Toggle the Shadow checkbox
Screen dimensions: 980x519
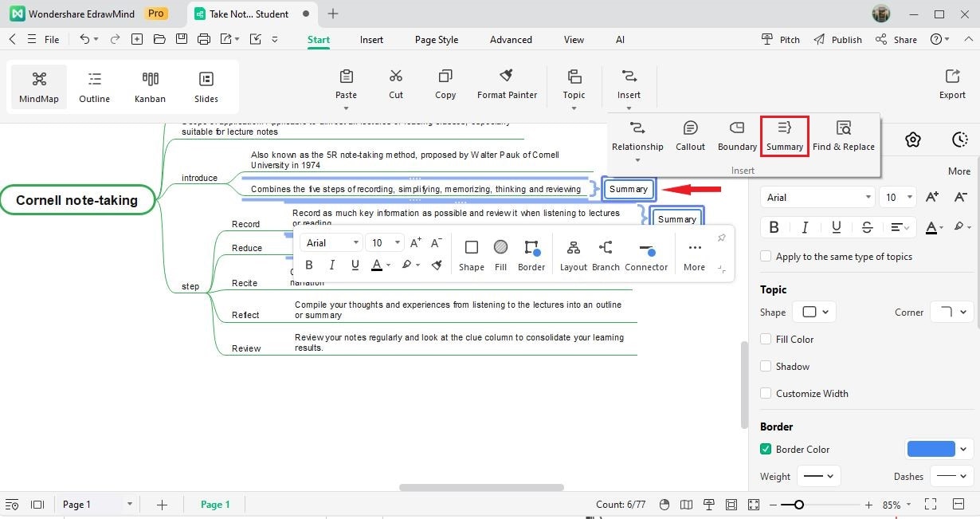pyautogui.click(x=766, y=367)
